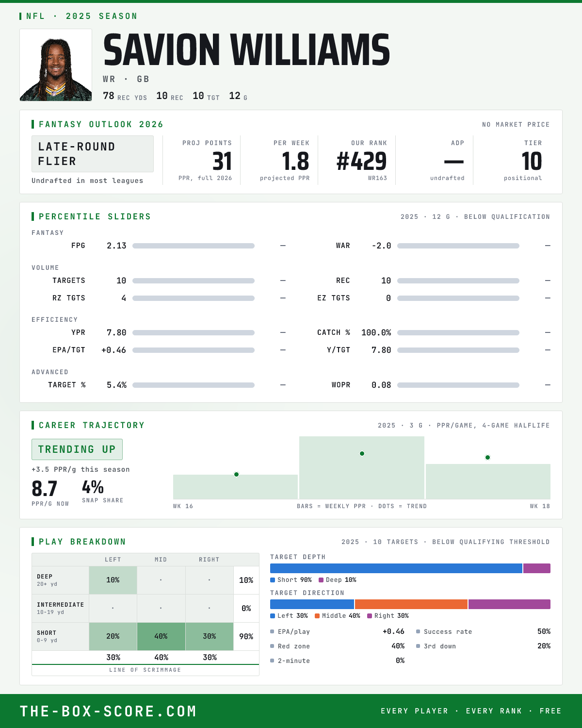The image size is (582, 728).
Task: Click the Wk 18 trend dot
Action: (487, 457)
